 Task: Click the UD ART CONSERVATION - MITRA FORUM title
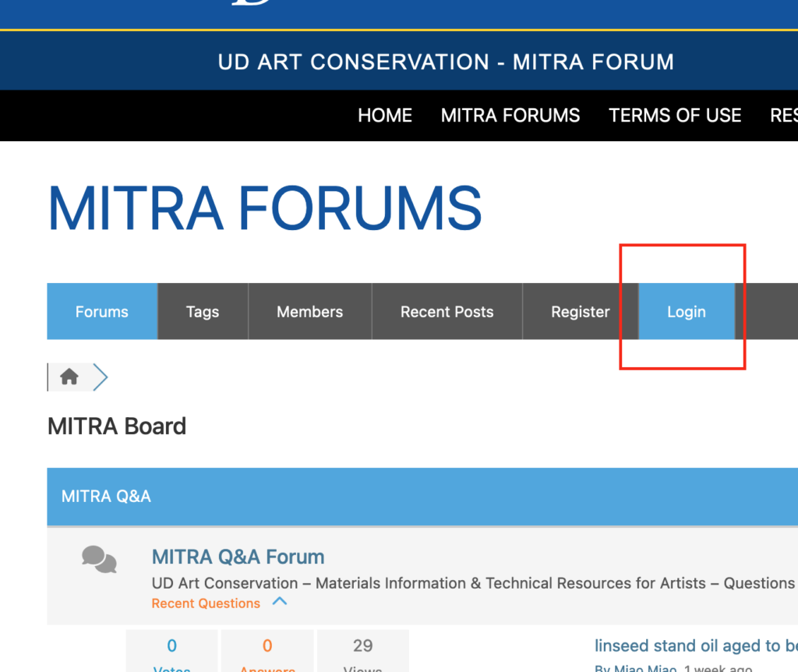[x=446, y=62]
